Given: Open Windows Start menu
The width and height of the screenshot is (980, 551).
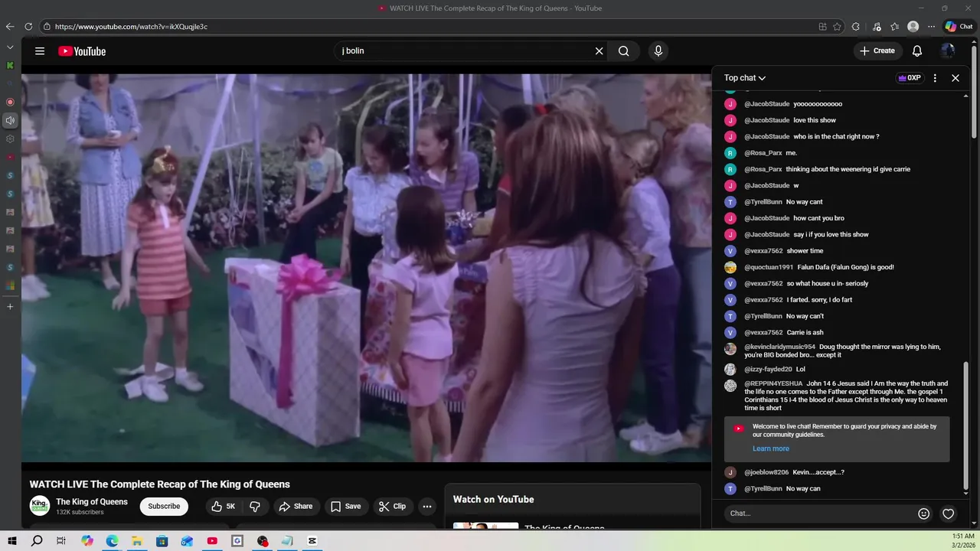Looking at the screenshot, I should click(x=12, y=541).
